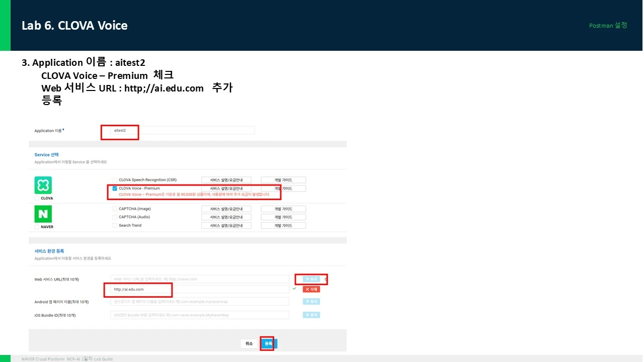Click the blue 등록 register button
The image size is (644, 362).
(269, 344)
